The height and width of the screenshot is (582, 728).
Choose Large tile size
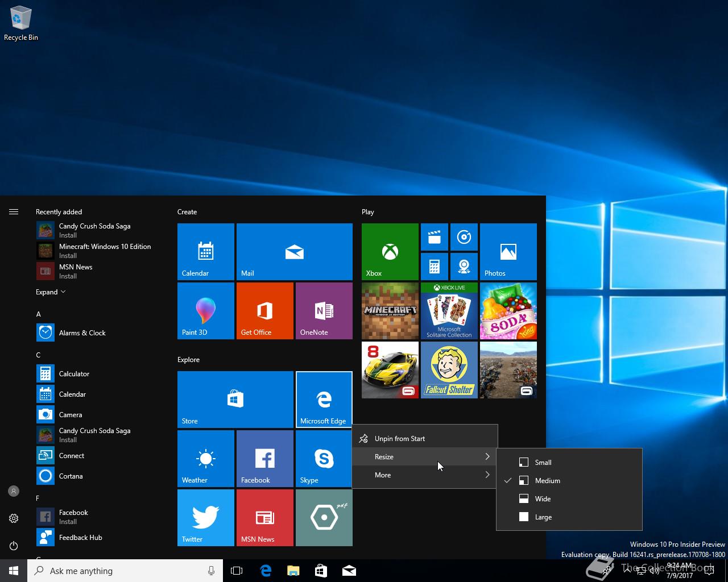pos(569,517)
